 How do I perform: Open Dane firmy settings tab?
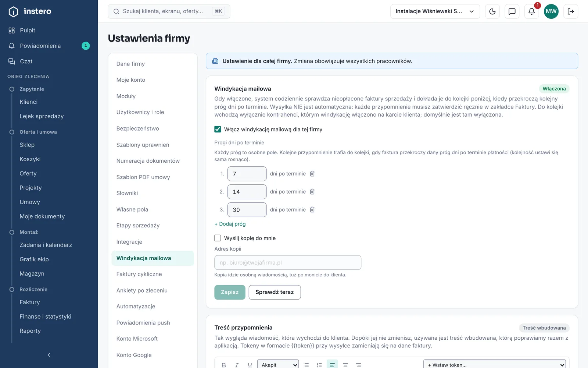(153, 64)
